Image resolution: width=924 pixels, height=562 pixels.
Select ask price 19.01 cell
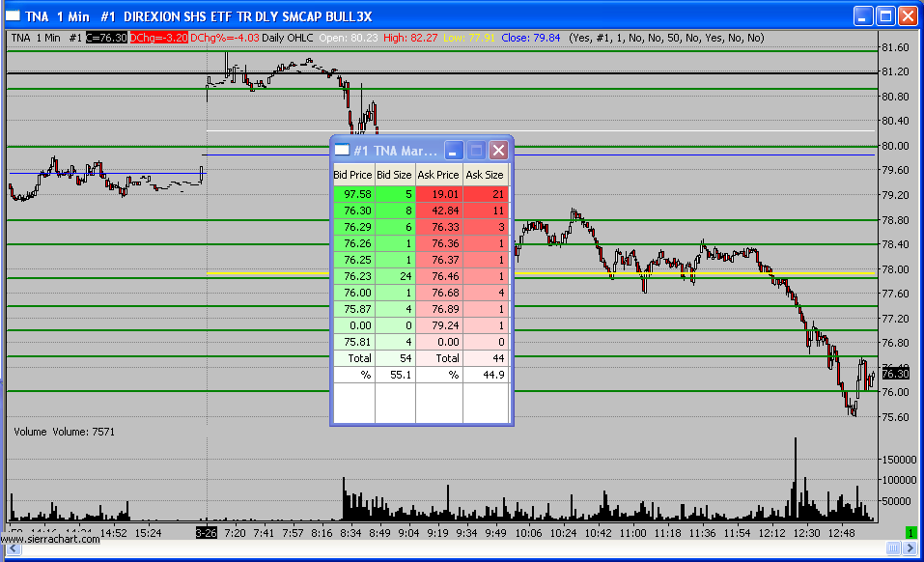point(439,194)
